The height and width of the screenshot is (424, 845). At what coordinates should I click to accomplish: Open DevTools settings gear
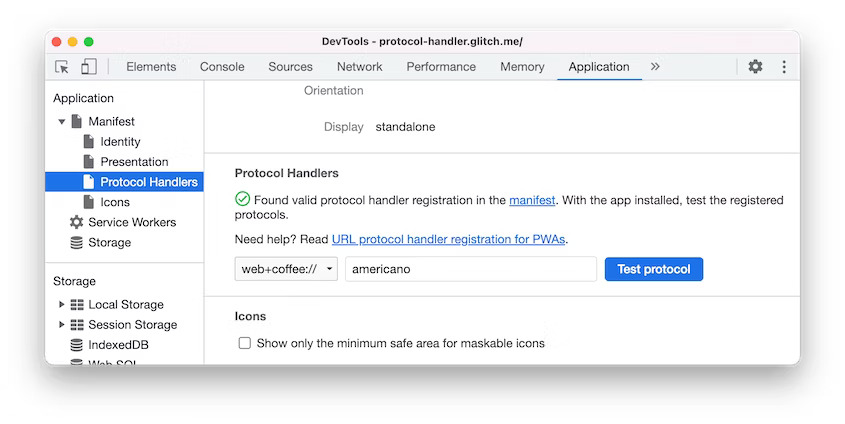756,66
